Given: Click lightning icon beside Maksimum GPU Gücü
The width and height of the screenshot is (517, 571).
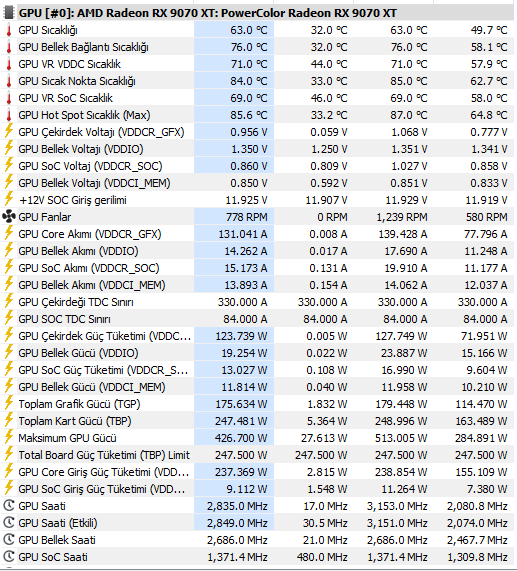Looking at the screenshot, I should pyautogui.click(x=9, y=437).
